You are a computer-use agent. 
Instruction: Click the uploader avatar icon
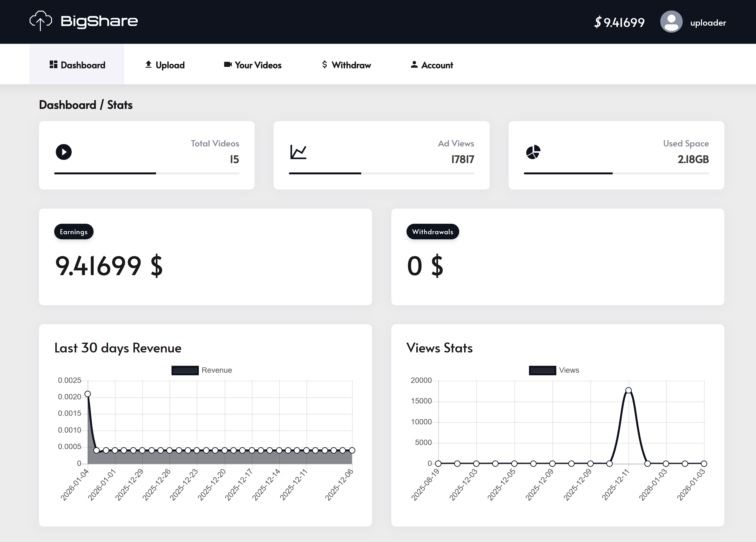671,22
